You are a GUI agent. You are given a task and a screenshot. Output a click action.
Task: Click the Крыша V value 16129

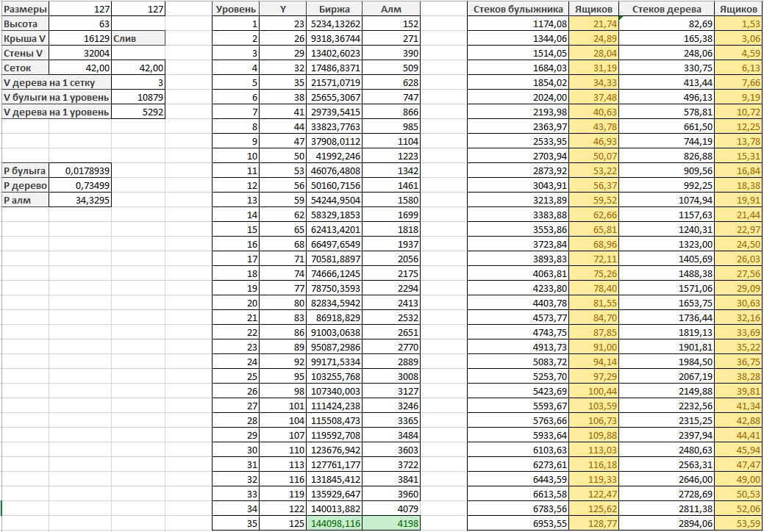80,38
